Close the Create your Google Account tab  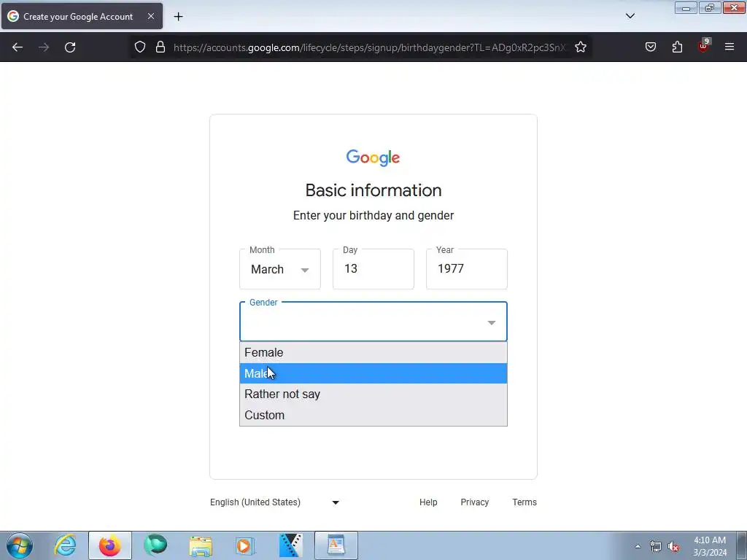150,16
